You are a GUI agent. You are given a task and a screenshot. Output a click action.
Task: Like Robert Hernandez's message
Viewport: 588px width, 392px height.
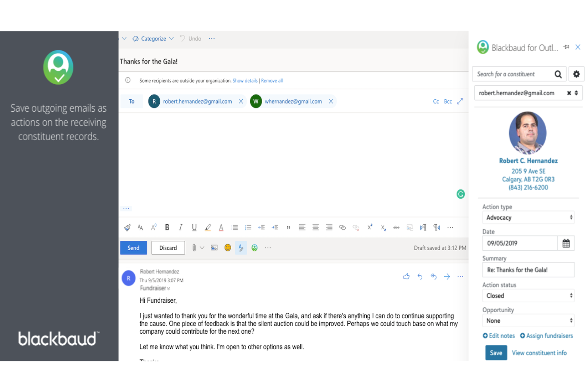tap(406, 276)
